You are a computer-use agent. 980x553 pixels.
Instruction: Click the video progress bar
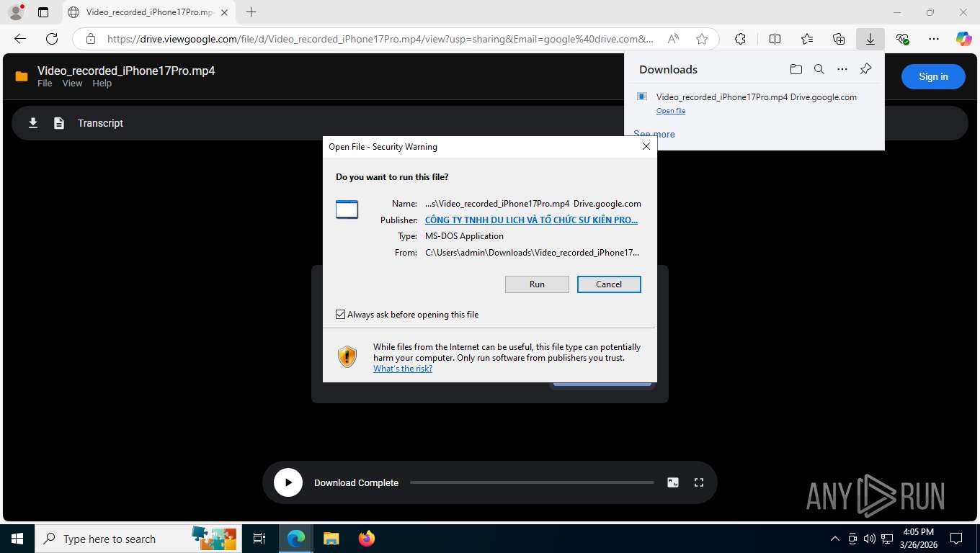click(532, 482)
